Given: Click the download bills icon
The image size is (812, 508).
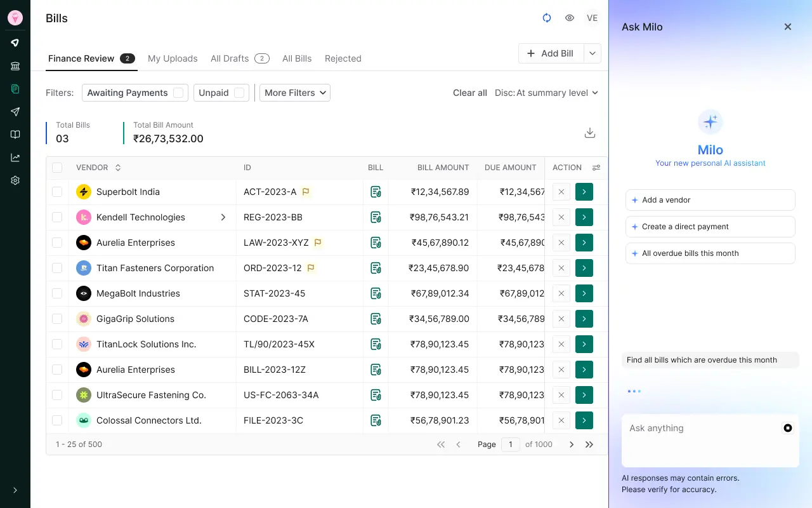Looking at the screenshot, I should (589, 133).
